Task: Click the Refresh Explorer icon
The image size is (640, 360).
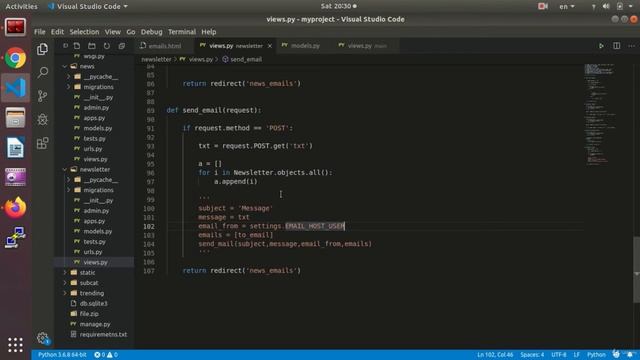Action: click(107, 46)
